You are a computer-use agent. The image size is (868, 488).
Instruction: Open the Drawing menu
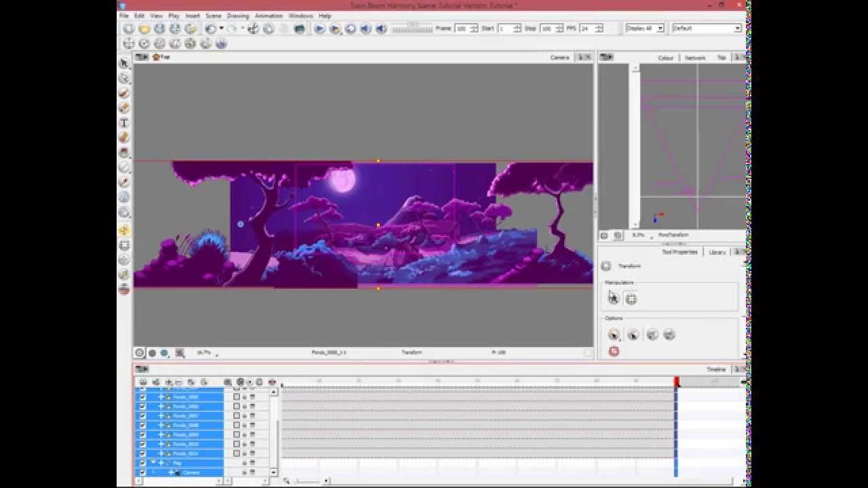[x=238, y=16]
